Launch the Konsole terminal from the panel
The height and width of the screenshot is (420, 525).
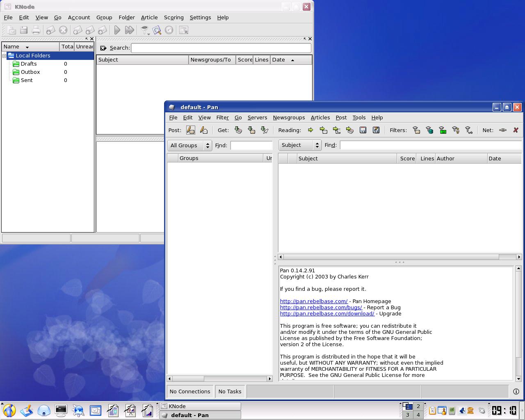tap(61, 411)
